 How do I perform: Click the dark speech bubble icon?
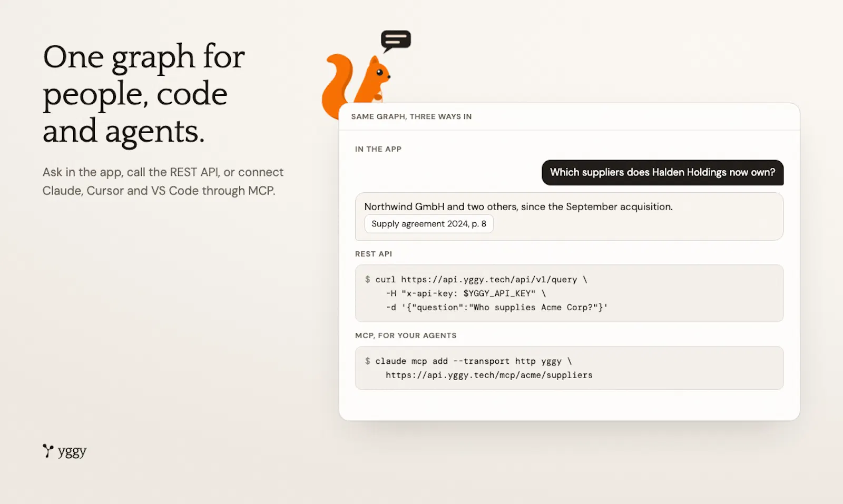pos(396,41)
